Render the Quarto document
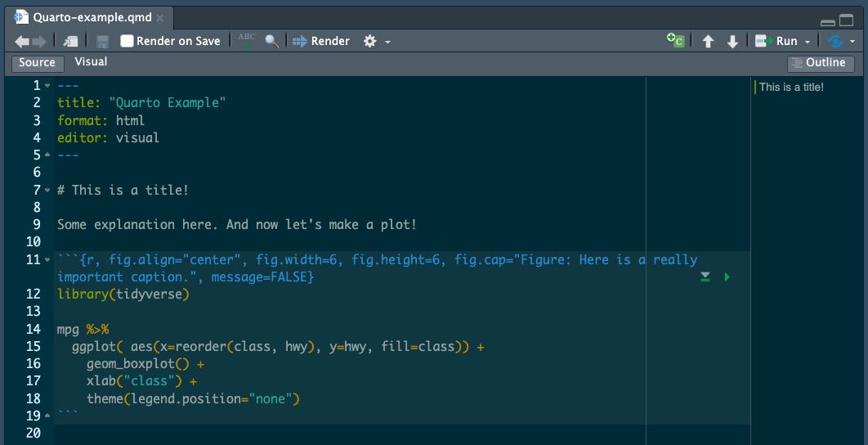Viewport: 868px width, 445px height. pyautogui.click(x=321, y=41)
